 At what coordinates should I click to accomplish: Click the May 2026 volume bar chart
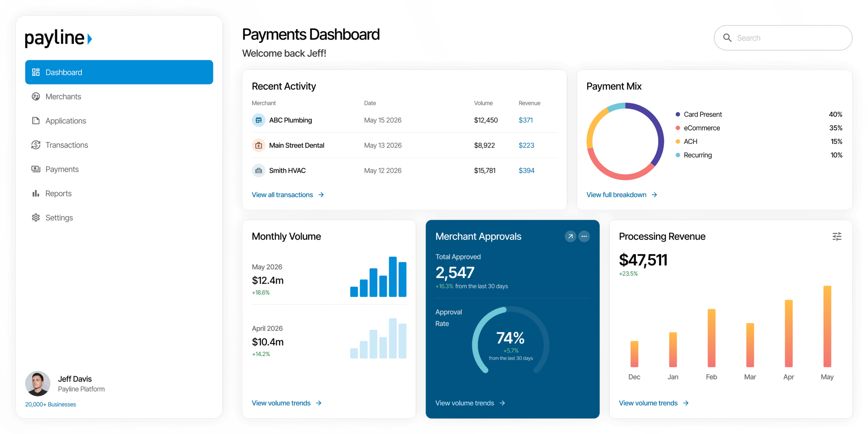378,277
